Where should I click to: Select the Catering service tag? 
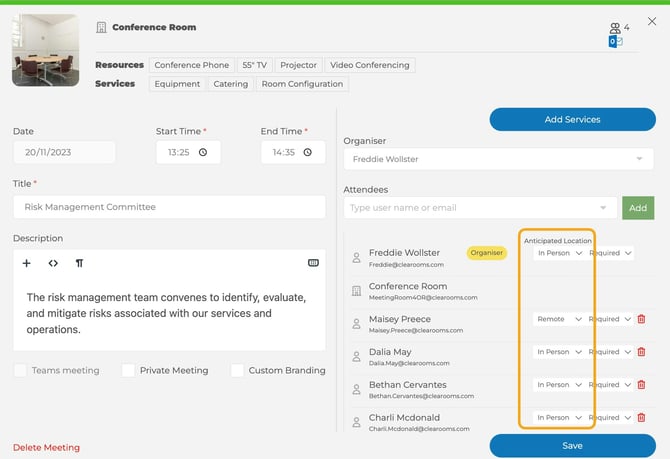tap(230, 84)
